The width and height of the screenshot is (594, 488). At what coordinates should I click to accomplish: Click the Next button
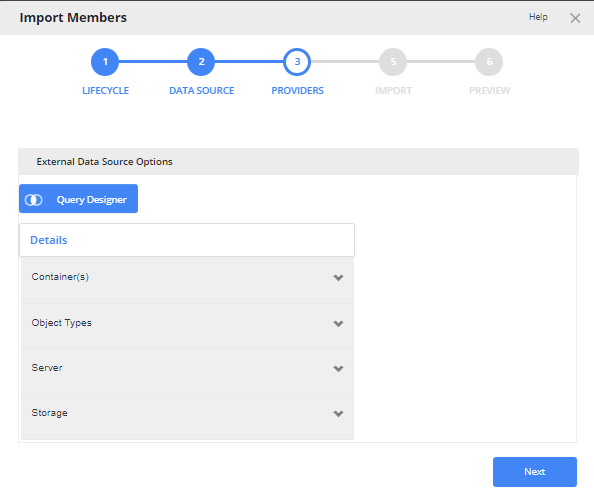[535, 472]
